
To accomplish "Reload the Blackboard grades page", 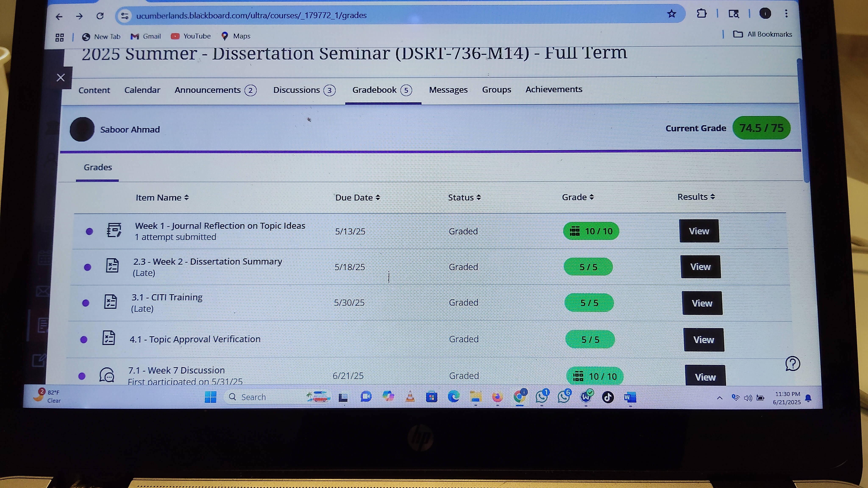I will click(100, 16).
